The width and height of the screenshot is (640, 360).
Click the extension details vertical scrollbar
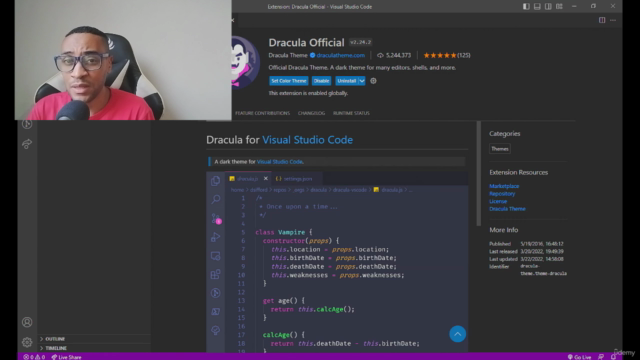[478, 173]
